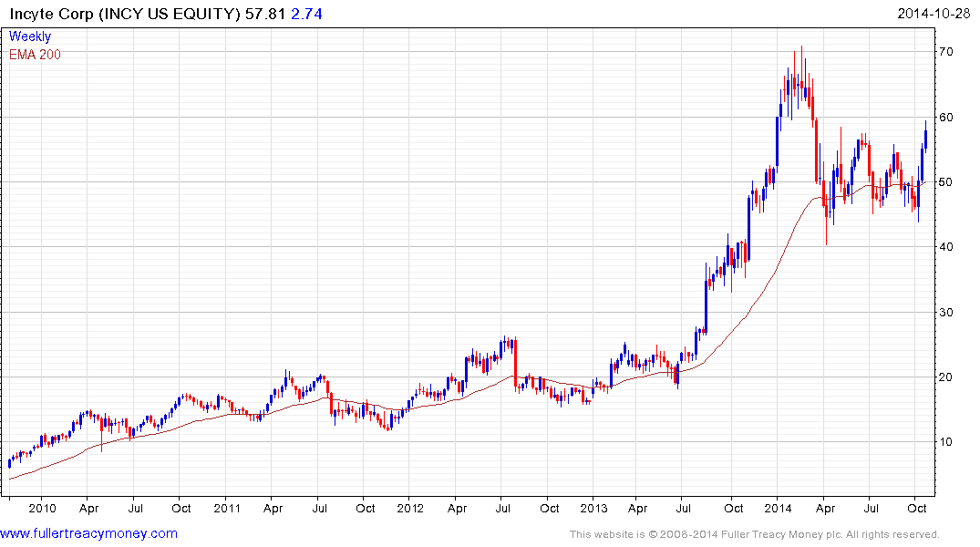Click the Incyte Corp (INCY US EQUITY) title
980x547 pixels.
[x=125, y=14]
